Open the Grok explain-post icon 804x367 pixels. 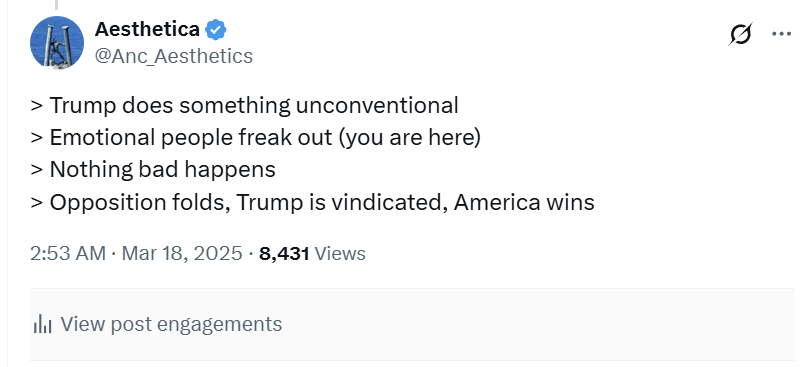[740, 34]
